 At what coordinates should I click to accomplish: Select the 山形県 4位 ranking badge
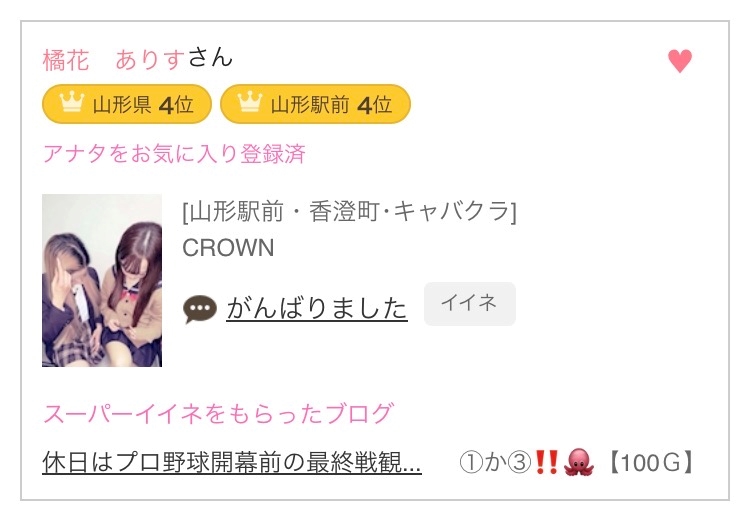pos(127,104)
